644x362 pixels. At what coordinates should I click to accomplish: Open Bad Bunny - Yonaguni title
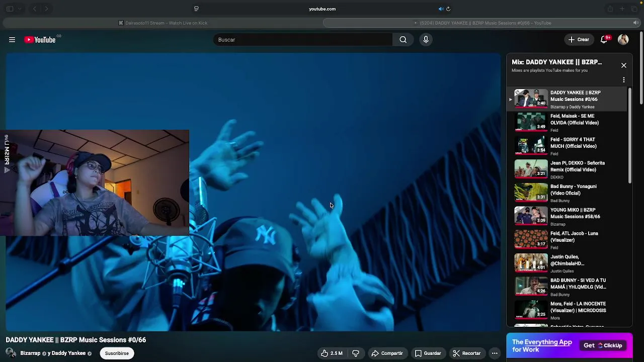tap(574, 190)
